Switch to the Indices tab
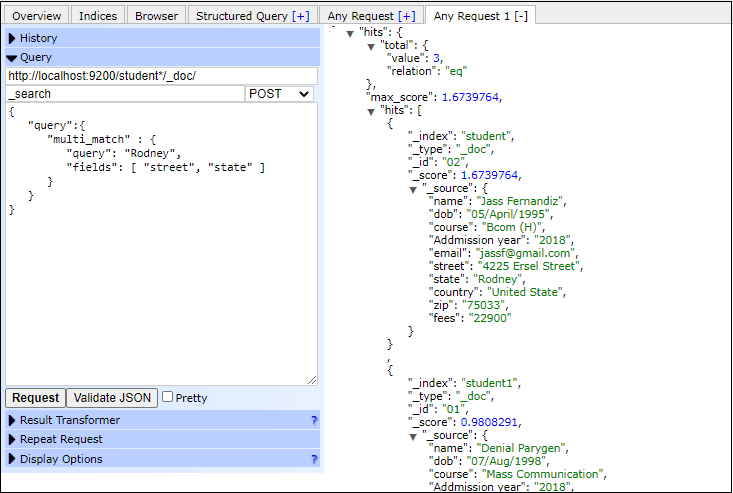The image size is (733, 493). [x=98, y=15]
